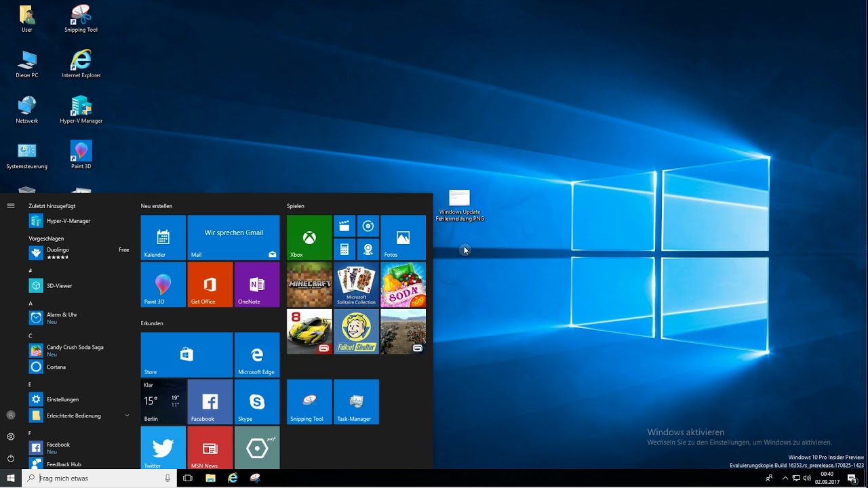Open the Fotos tile
Viewport: 868px width, 488px height.
(x=403, y=237)
